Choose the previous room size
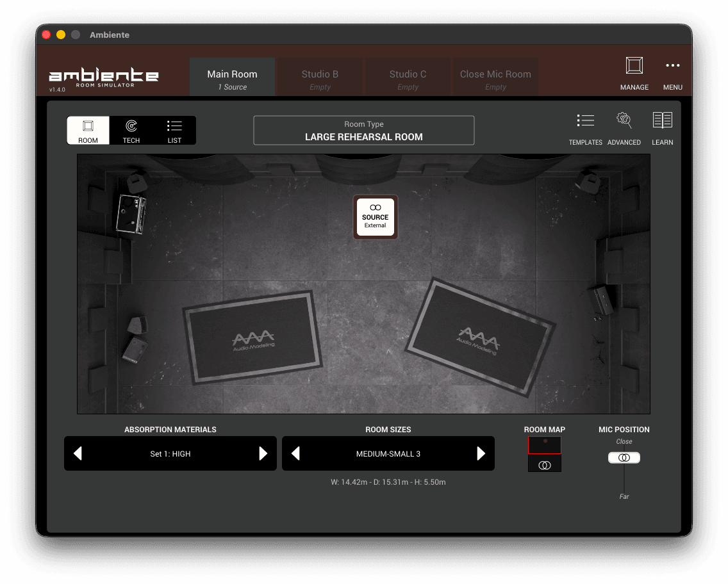Viewport: 728px width, 584px height. tap(296, 454)
